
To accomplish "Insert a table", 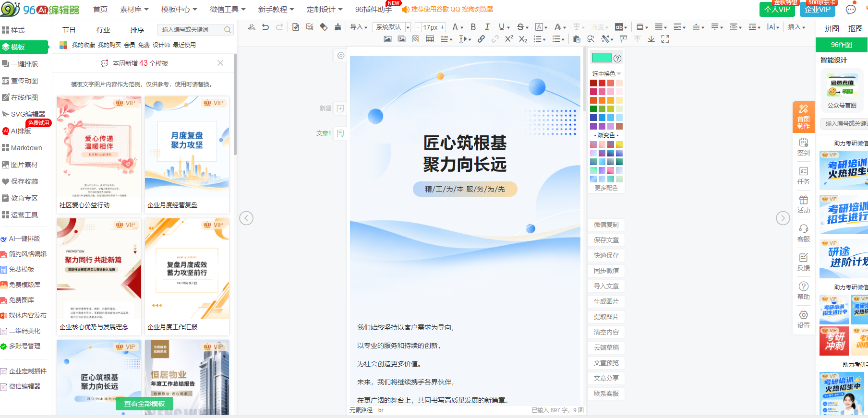I will 430,39.
